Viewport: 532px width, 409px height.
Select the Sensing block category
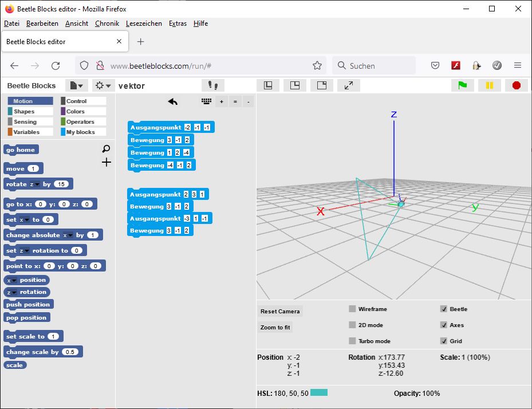(30, 121)
